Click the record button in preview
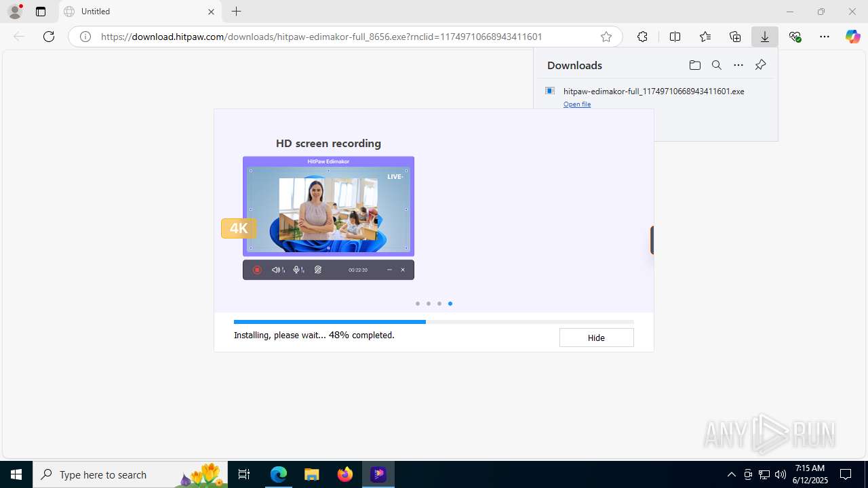The width and height of the screenshot is (868, 488). pyautogui.click(x=257, y=270)
